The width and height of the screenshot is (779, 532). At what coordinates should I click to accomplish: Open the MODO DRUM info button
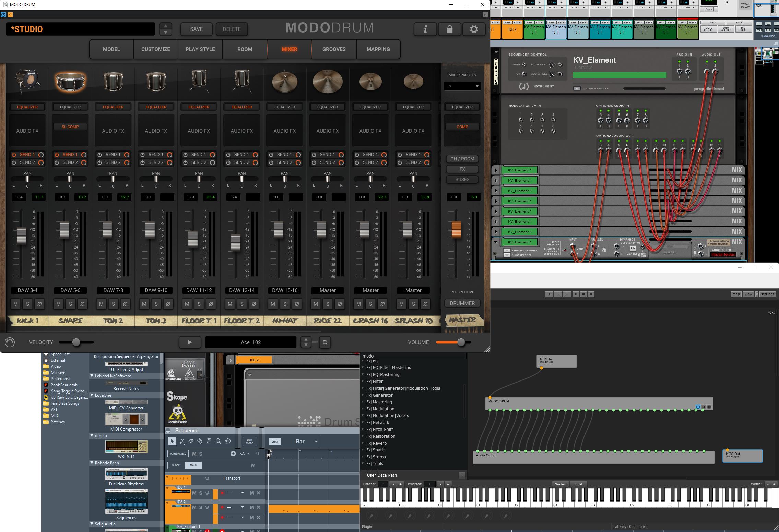pyautogui.click(x=425, y=29)
